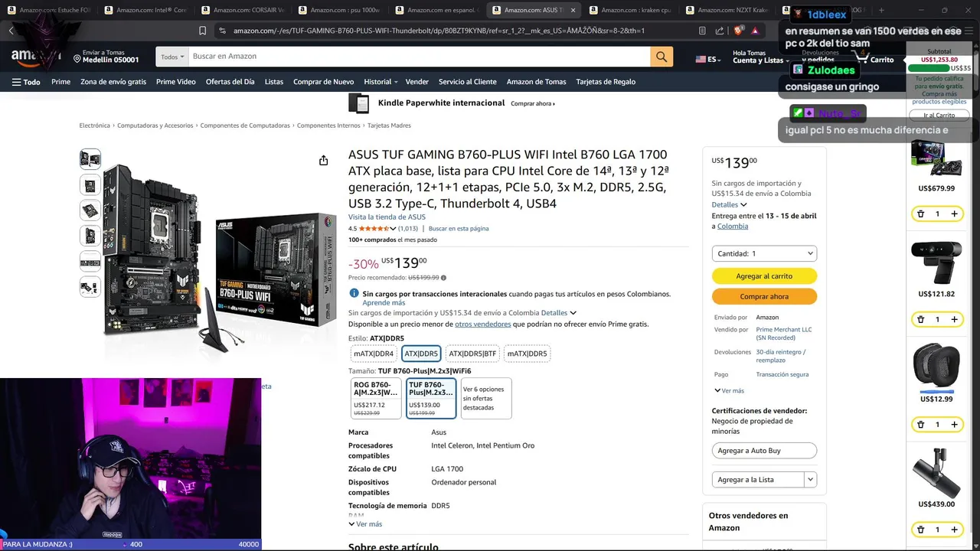980x551 pixels.
Task: Click the info icon beside Precio recomendado
Action: tap(443, 278)
